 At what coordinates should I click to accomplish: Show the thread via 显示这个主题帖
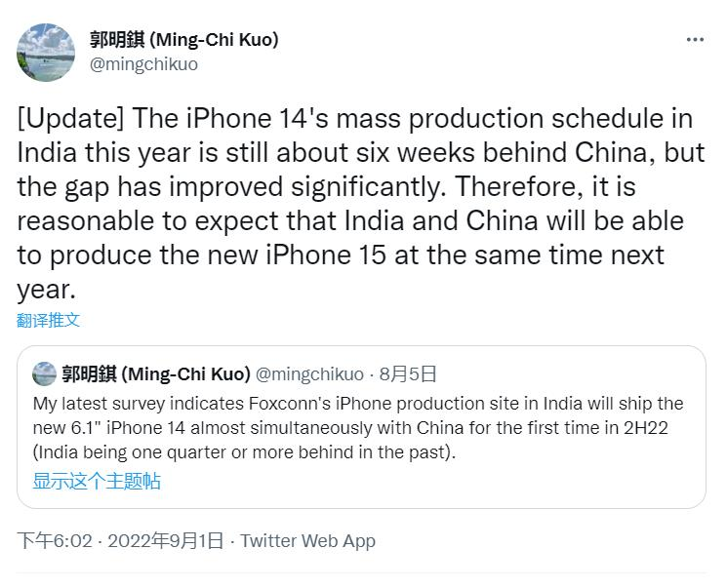point(97,482)
